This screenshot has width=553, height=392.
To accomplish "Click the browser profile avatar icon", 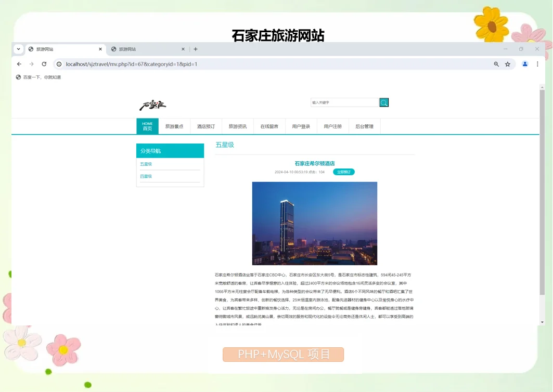I will pos(524,64).
